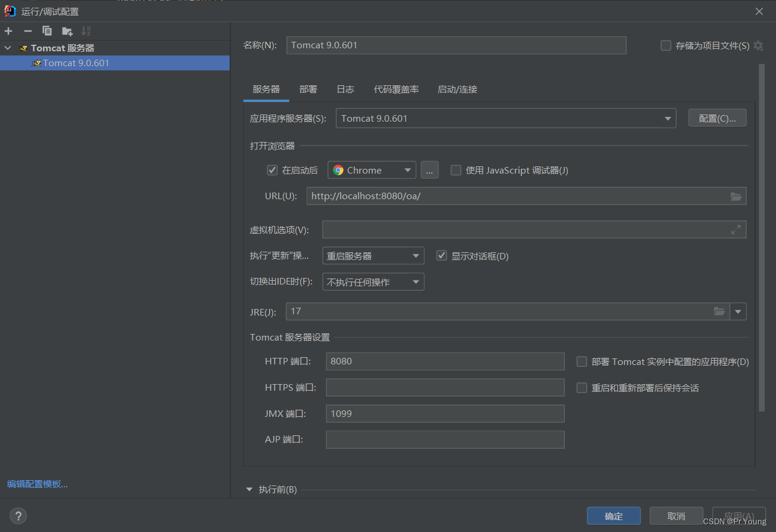The width and height of the screenshot is (776, 532).
Task: Enable storing as project file
Action: click(665, 45)
